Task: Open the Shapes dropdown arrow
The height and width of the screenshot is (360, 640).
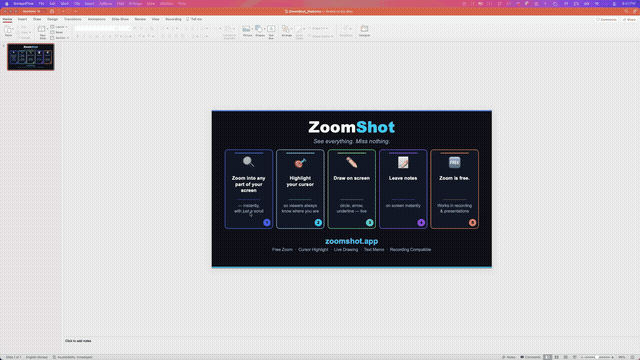Action: [265, 29]
